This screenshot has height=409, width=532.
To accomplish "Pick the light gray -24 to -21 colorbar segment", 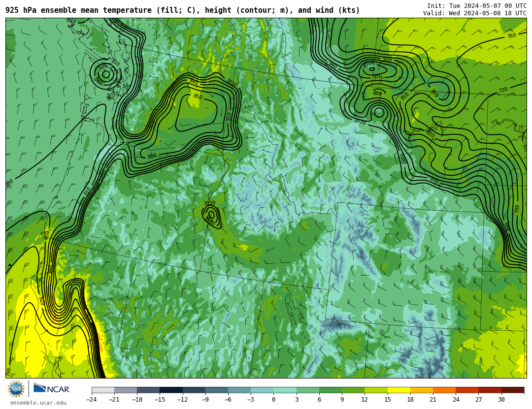I will [103, 390].
